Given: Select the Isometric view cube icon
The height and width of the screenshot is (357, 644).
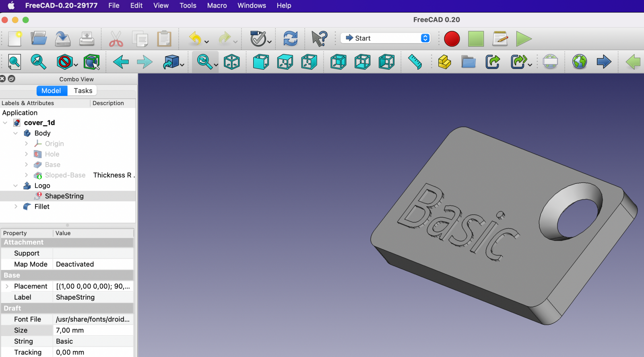Looking at the screenshot, I should click(232, 62).
